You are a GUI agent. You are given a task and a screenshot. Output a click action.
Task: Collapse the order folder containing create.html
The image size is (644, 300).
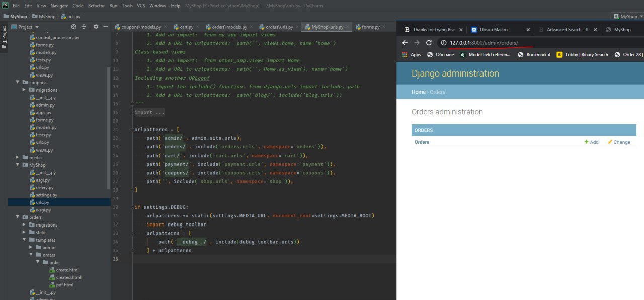pos(38,262)
